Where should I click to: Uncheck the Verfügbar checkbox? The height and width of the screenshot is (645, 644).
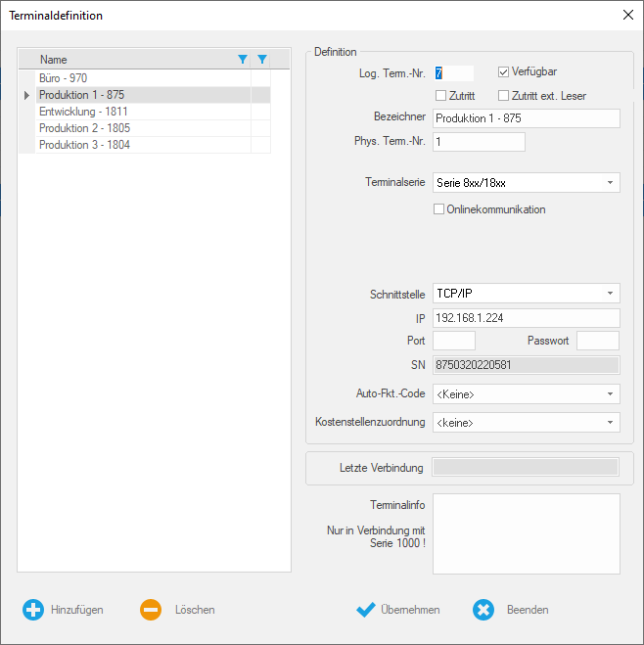click(504, 72)
